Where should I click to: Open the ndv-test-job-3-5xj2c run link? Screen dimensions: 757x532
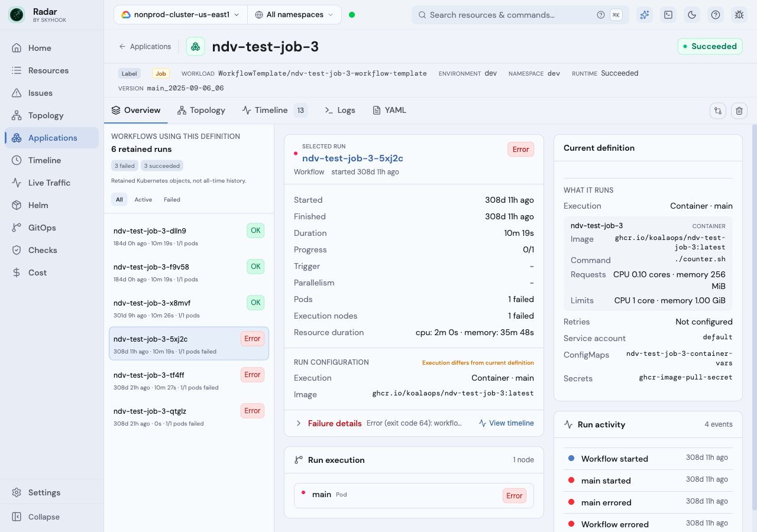(x=352, y=158)
